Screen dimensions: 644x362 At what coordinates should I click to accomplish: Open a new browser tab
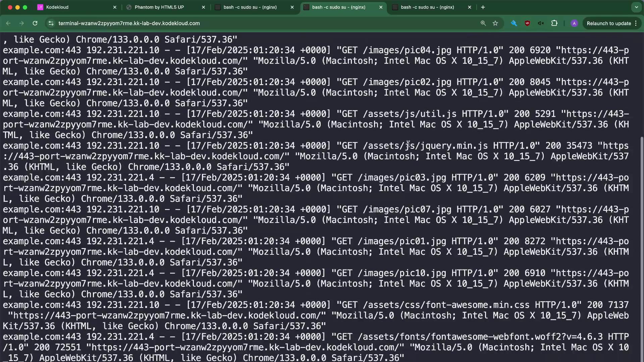coord(483,7)
